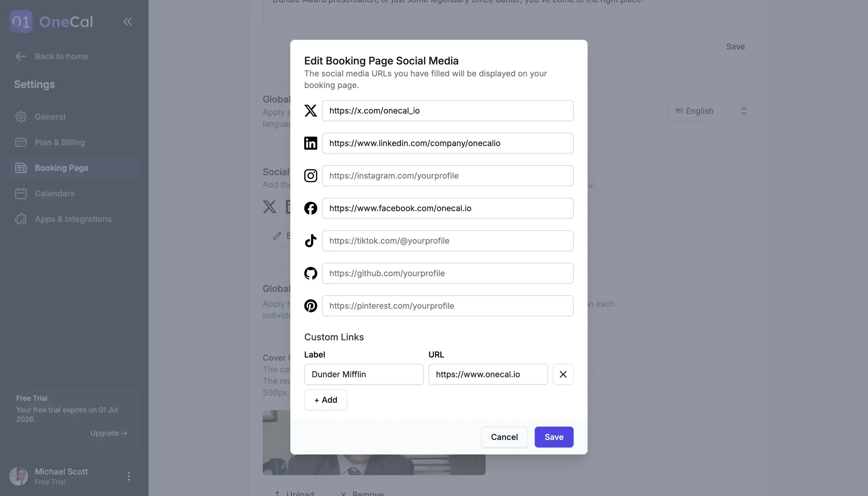Open the English language dropdown
Image resolution: width=868 pixels, height=496 pixels.
click(711, 111)
